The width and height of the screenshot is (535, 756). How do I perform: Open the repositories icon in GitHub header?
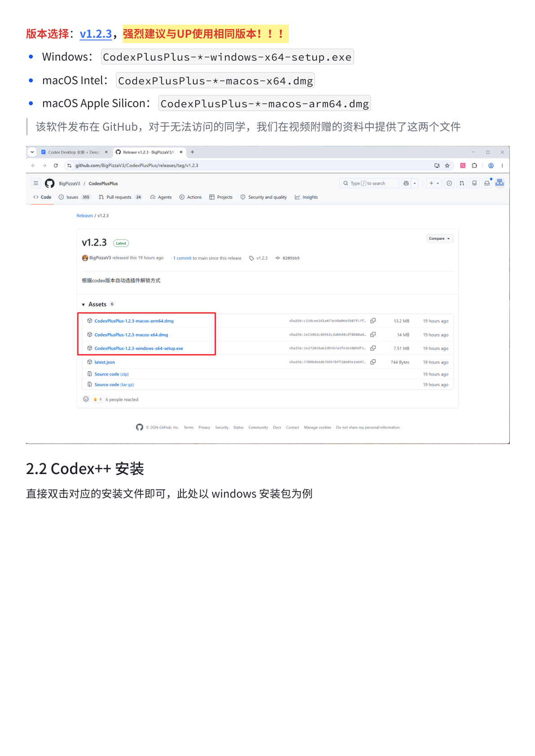pos(474,183)
